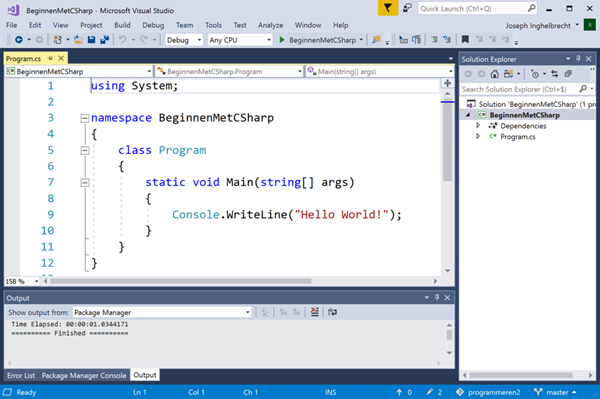The image size is (600, 399).
Task: Collapse the Main method outline marker
Action: (85, 183)
